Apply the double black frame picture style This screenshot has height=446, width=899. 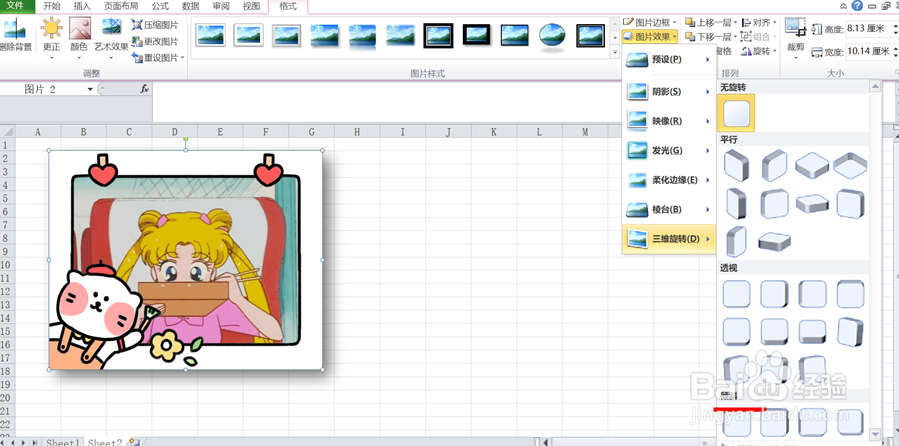(439, 36)
